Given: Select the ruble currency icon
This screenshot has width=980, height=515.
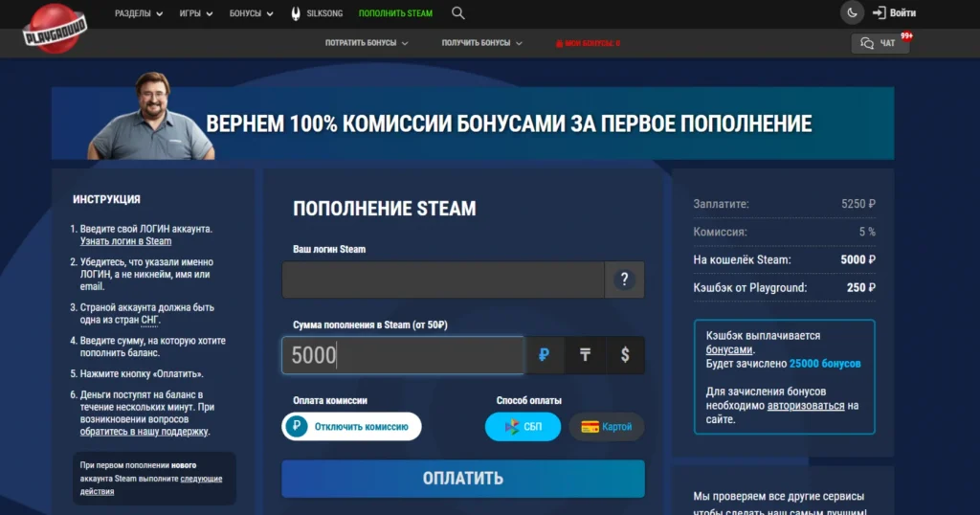Looking at the screenshot, I should pos(544,355).
